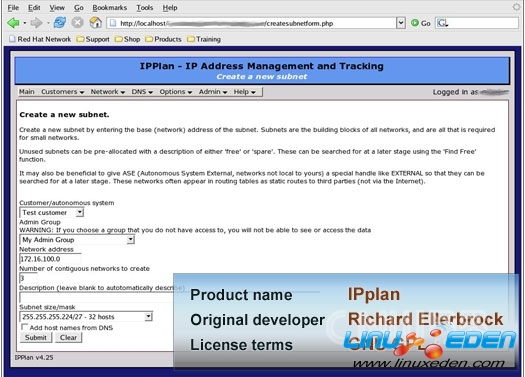Open the browser Help menu
This screenshot has width=525, height=377.
pos(170,7)
